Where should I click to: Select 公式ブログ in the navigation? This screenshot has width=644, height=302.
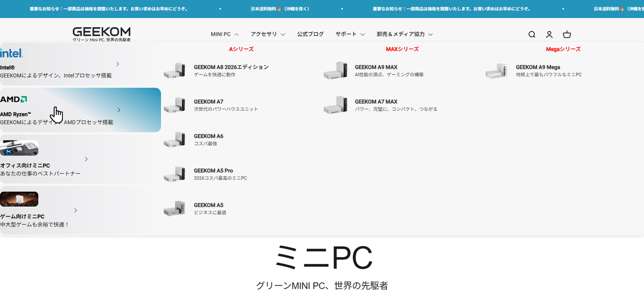pyautogui.click(x=310, y=34)
